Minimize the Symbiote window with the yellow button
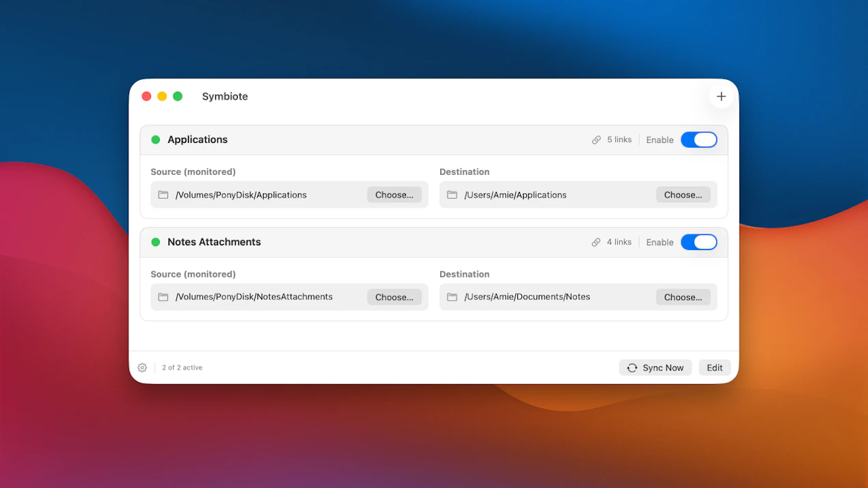 tap(162, 96)
